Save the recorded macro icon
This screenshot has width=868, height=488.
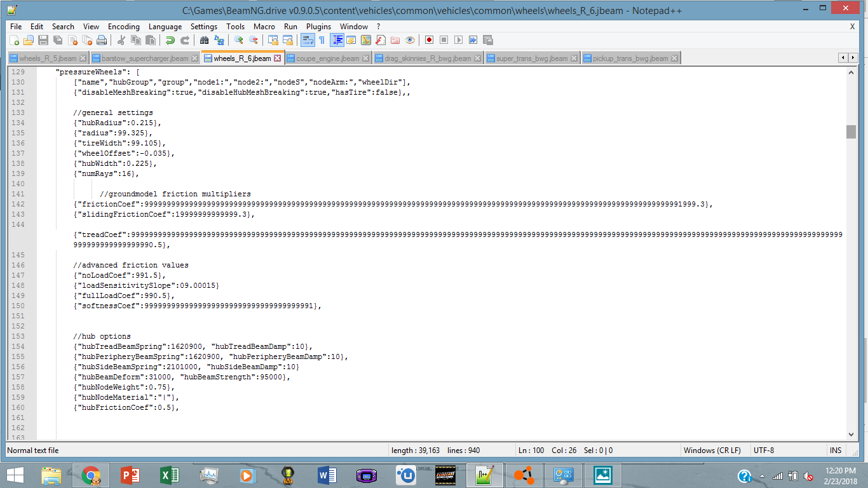click(488, 40)
